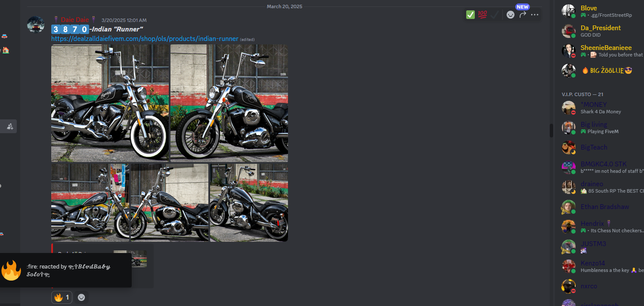Open the smiley reaction picker next to the fire reaction
This screenshot has width=644, height=306.
point(81,297)
